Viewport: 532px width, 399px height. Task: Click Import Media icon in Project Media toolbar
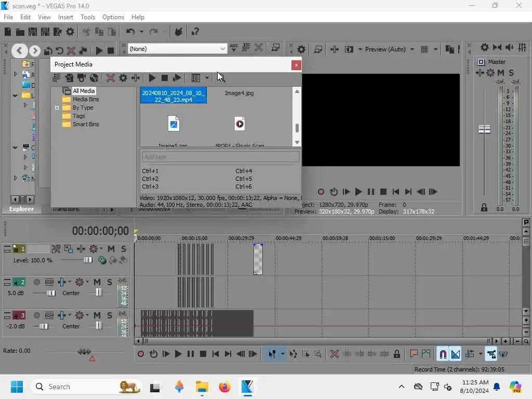point(69,78)
